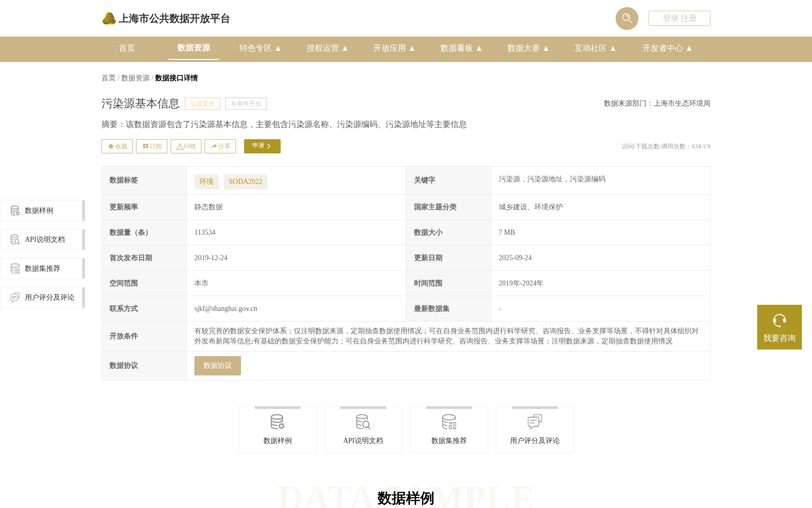812x508 pixels.
Task: Click the API说明文档 card icon
Action: click(363, 422)
